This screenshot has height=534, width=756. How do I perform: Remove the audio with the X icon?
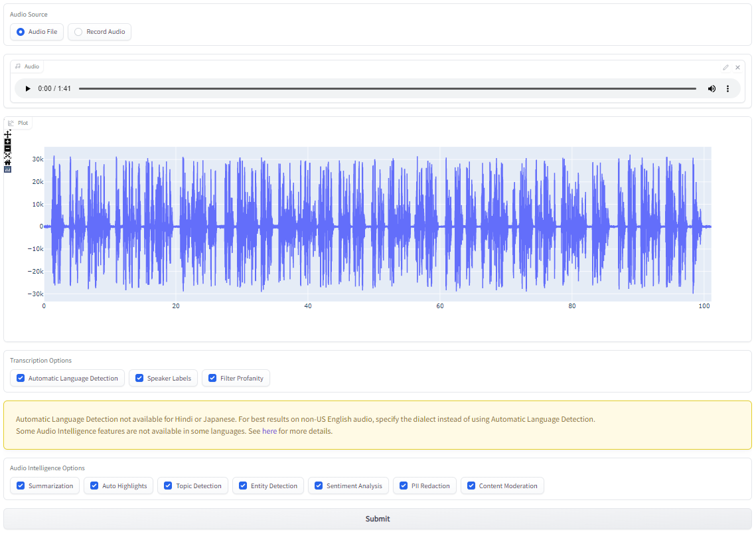737,68
